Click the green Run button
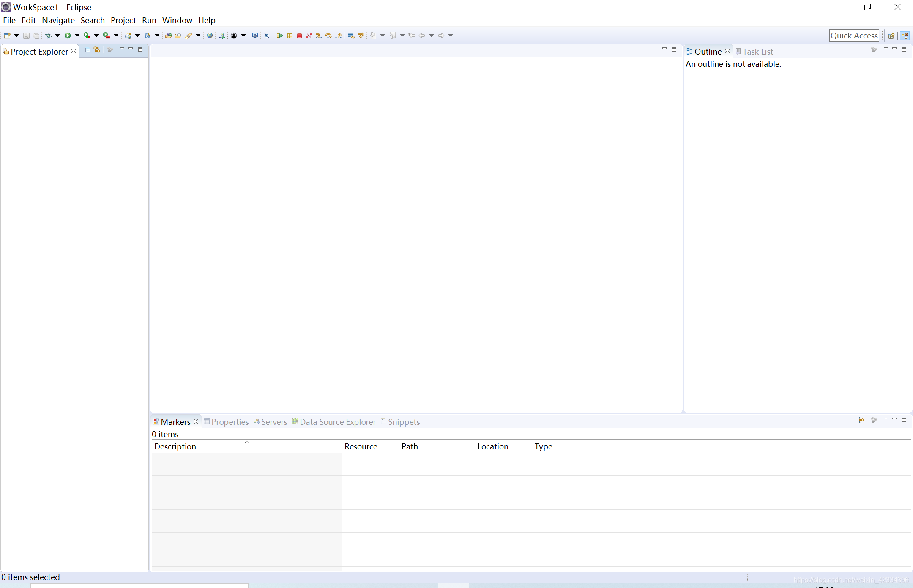Image resolution: width=913 pixels, height=588 pixels. (68, 36)
